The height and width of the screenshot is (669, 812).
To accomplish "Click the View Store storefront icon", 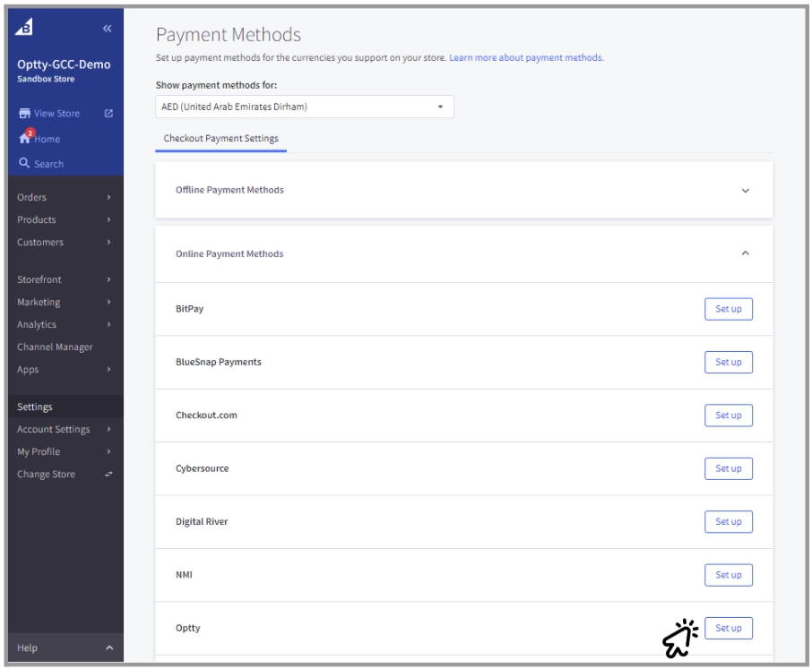I will [24, 114].
